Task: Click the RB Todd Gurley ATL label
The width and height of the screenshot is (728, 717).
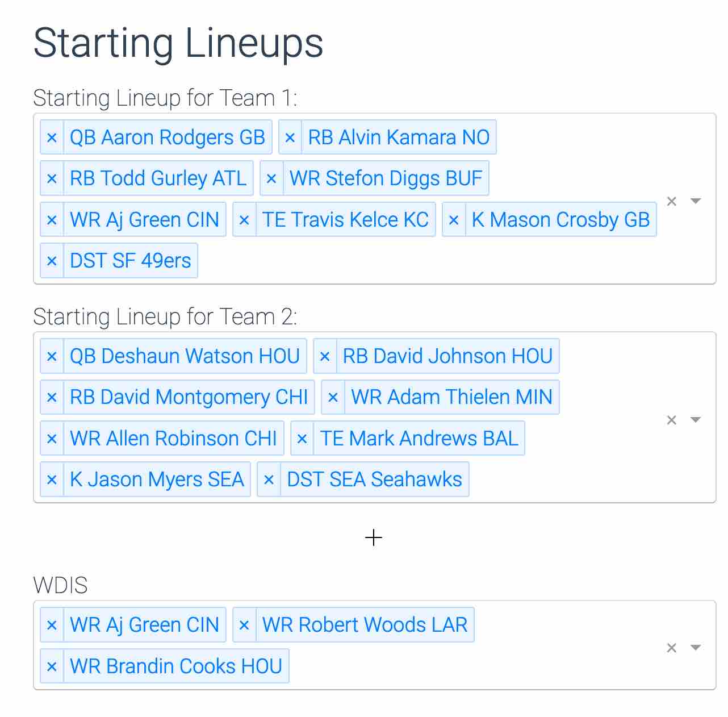Action: (x=158, y=178)
